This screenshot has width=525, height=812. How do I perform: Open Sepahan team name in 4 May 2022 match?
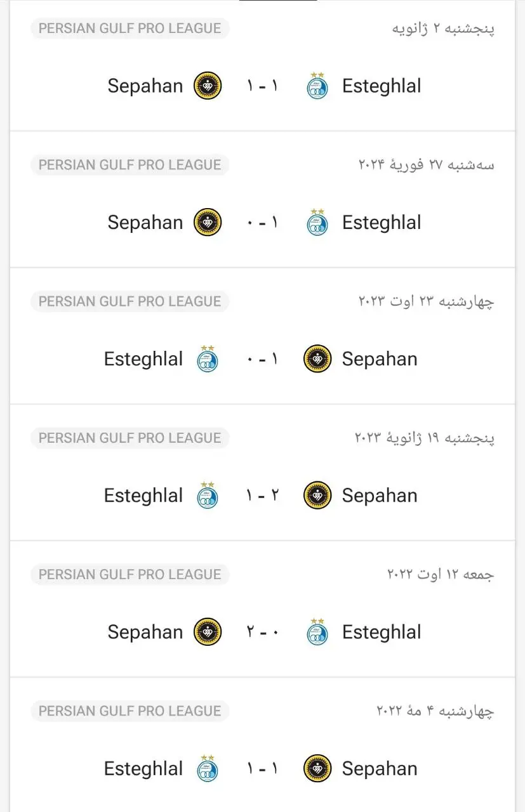(x=380, y=768)
